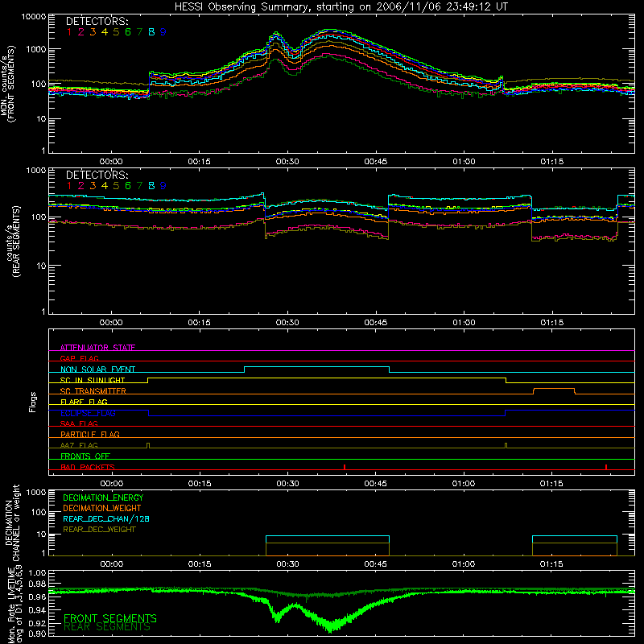The image size is (644, 644).
Task: Click the 00:30 time label under decimation plot
Action: pyautogui.click(x=287, y=564)
